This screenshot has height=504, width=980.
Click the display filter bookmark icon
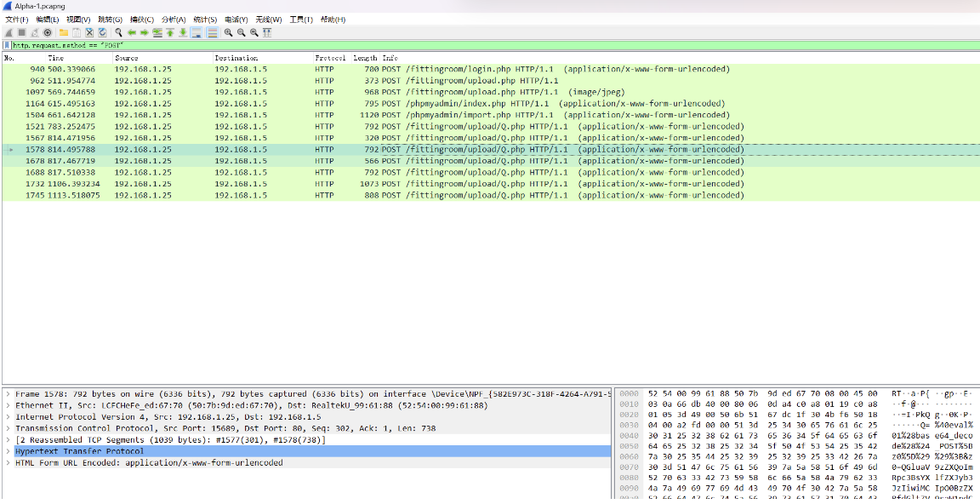[7, 45]
